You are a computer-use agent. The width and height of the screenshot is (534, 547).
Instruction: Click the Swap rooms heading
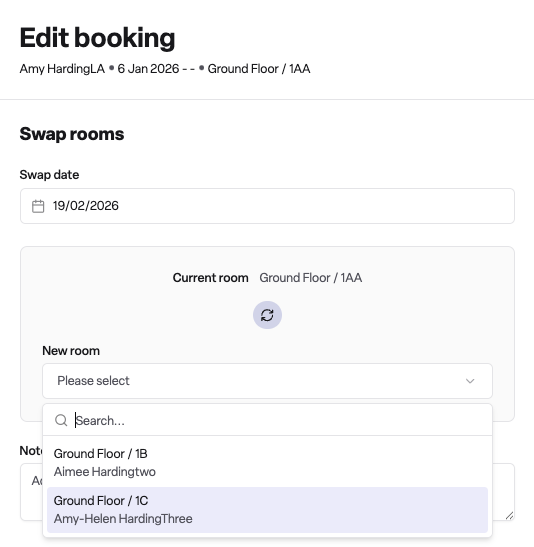coord(72,134)
